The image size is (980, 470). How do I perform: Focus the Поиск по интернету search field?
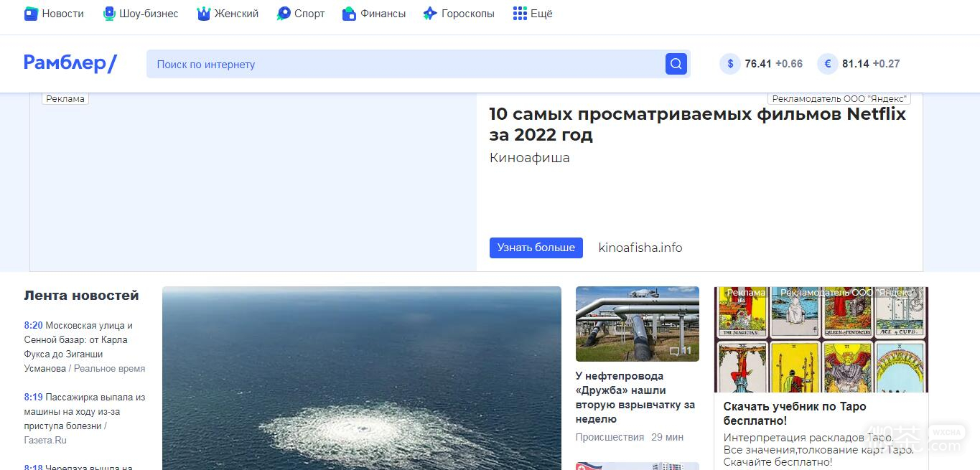coord(406,64)
